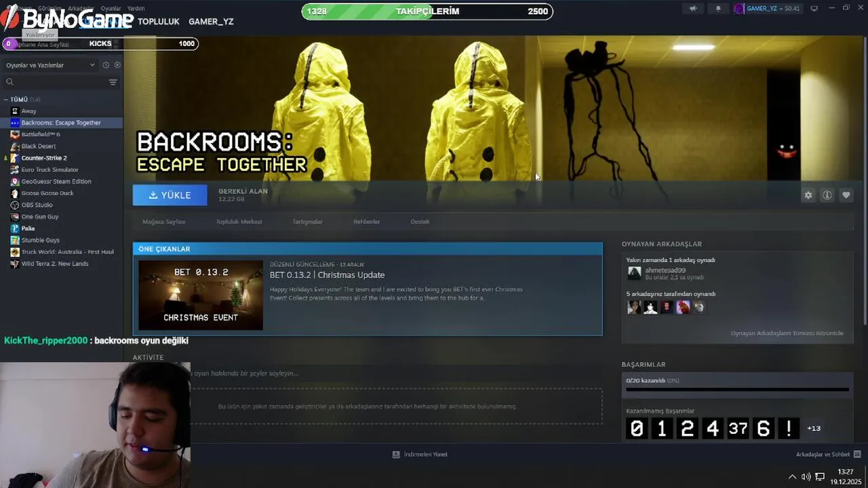868x488 pixels.
Task: Open game settings gear icon
Action: pyautogui.click(x=808, y=195)
